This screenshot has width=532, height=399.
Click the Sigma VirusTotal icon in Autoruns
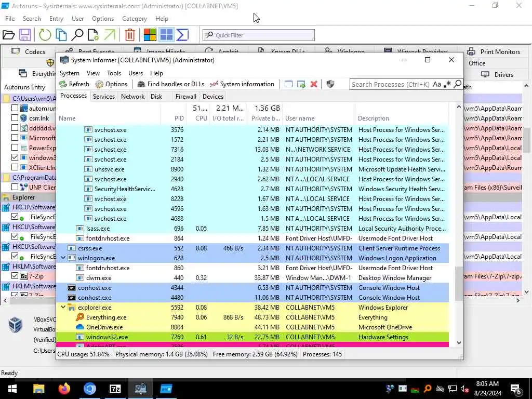182,35
